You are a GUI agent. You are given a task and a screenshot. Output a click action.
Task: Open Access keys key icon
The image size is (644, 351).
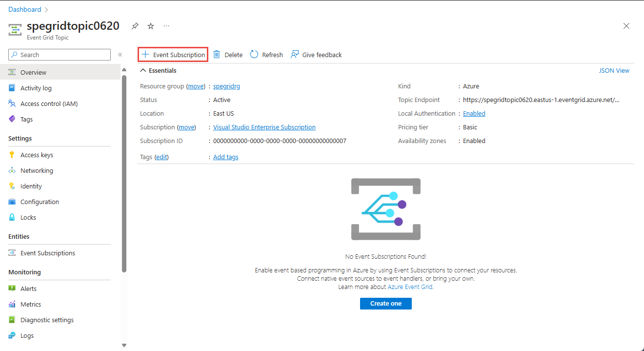[x=12, y=155]
